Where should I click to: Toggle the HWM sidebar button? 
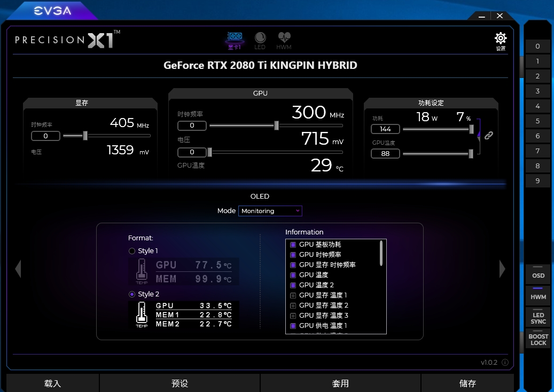click(538, 295)
